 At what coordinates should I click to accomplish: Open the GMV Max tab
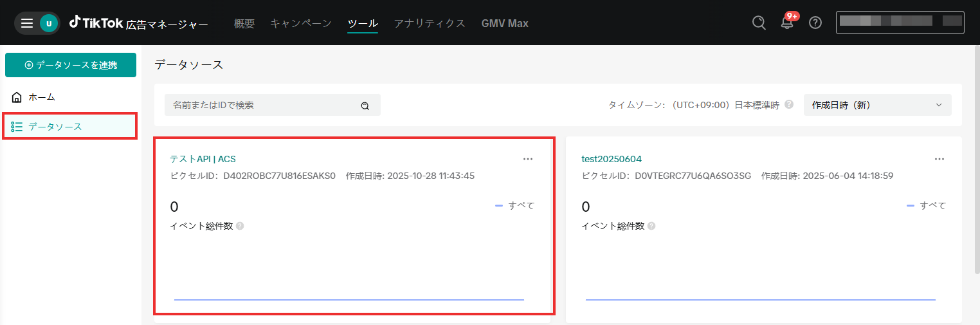[505, 23]
